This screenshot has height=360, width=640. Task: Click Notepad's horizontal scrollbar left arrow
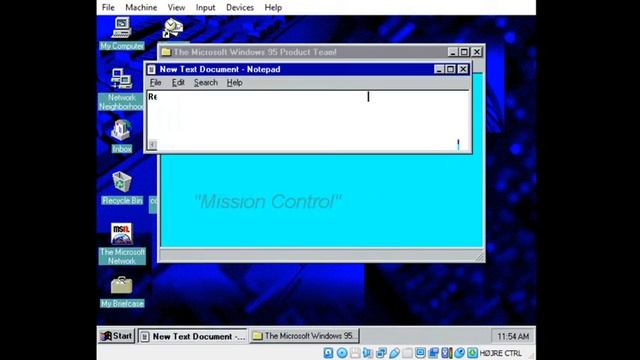pyautogui.click(x=152, y=144)
